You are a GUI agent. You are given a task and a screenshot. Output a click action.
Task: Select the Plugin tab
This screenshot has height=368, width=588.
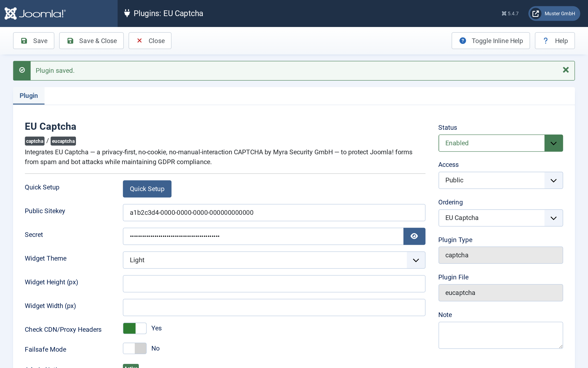click(x=29, y=96)
